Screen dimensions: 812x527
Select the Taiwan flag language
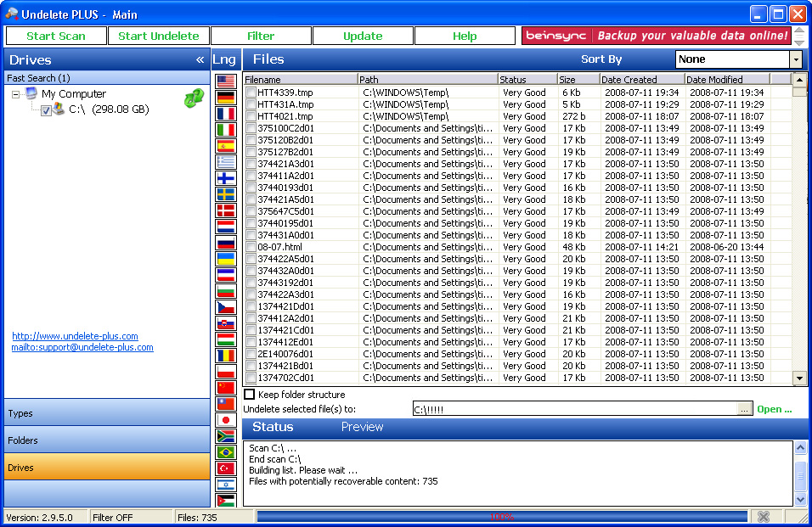tap(226, 404)
